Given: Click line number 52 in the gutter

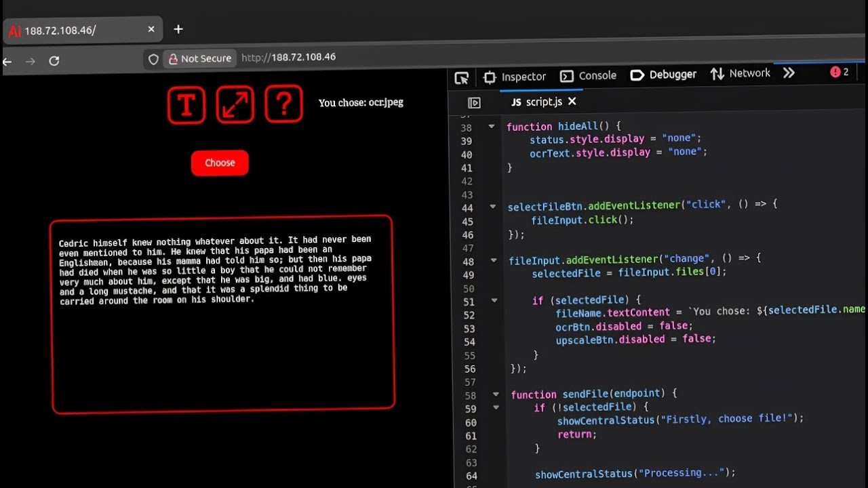Looking at the screenshot, I should [469, 315].
